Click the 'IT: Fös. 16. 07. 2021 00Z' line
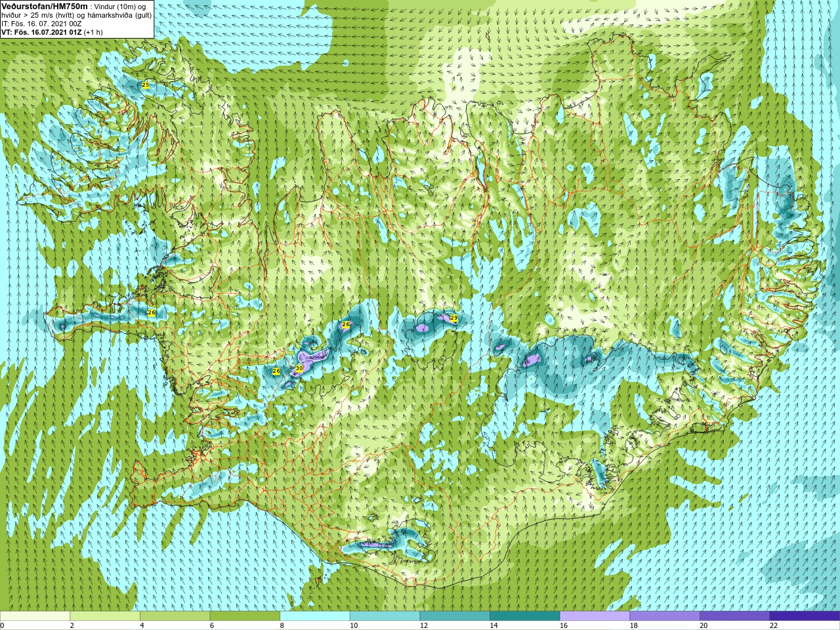Image resolution: width=840 pixels, height=630 pixels. 41,24
